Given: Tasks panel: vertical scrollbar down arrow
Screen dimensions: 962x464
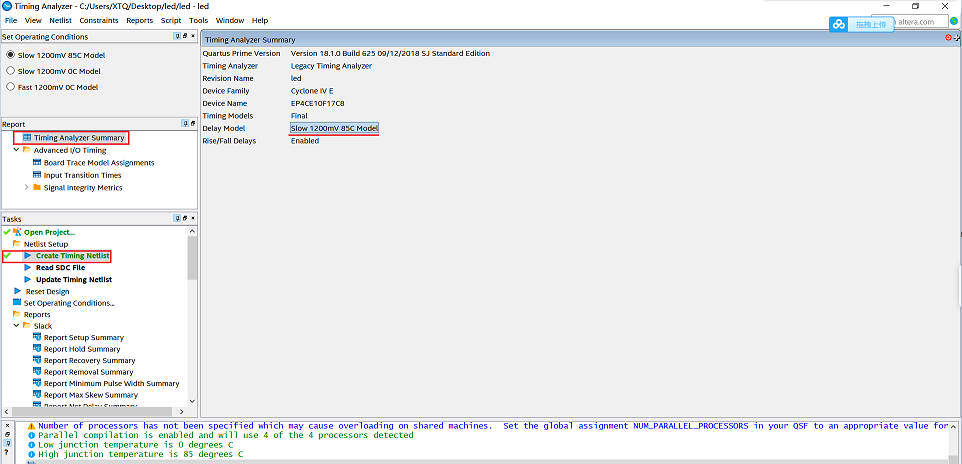Looking at the screenshot, I should (192, 401).
